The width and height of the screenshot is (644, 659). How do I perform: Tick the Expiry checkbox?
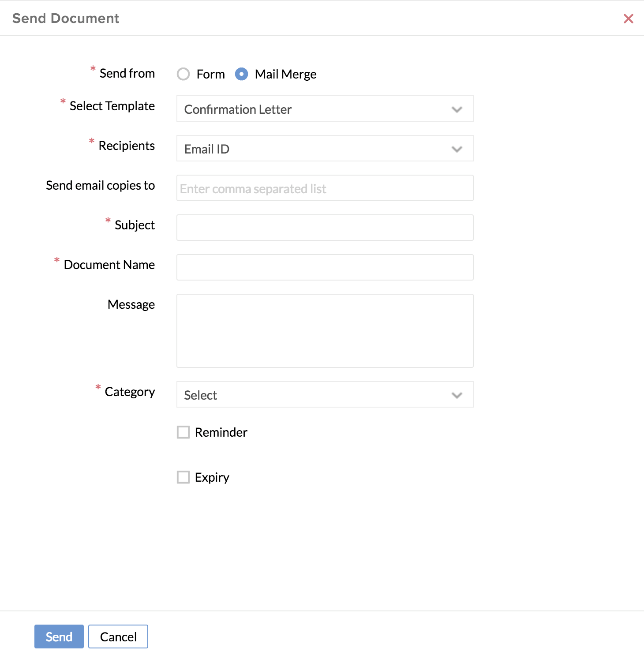coord(183,477)
